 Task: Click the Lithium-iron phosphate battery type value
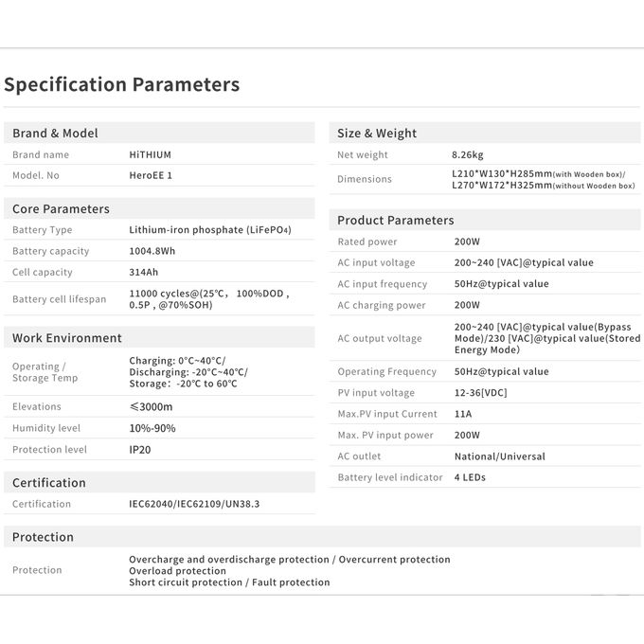(209, 230)
